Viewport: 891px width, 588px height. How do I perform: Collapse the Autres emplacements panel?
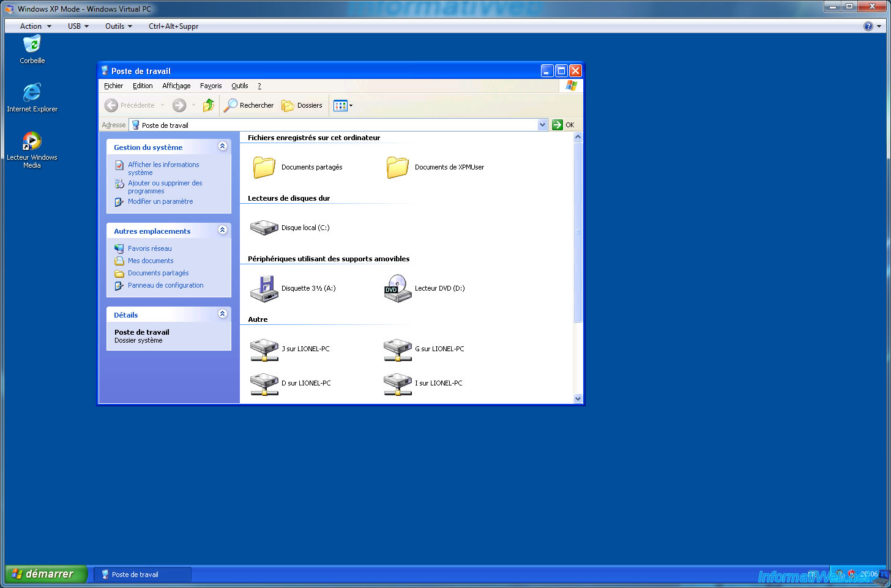223,230
